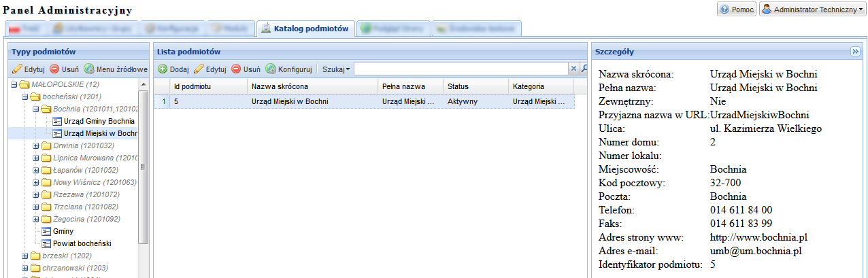Collapse the MAŁOPOLSKIE (12) tree node
Screen dimensions: 868x278
pyautogui.click(x=15, y=85)
